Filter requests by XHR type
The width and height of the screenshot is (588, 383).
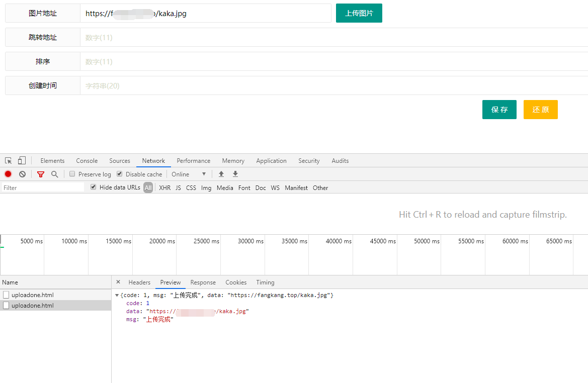point(164,188)
